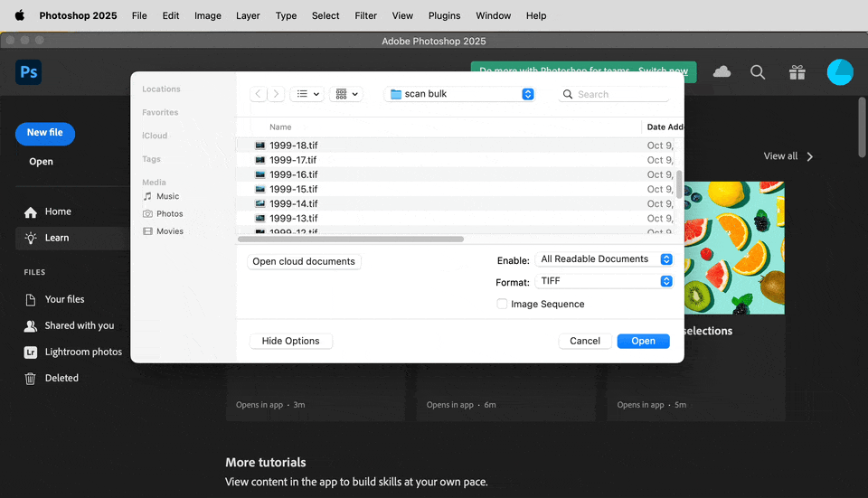This screenshot has height=498, width=868.
Task: Click the View all right chevron
Action: (x=810, y=156)
